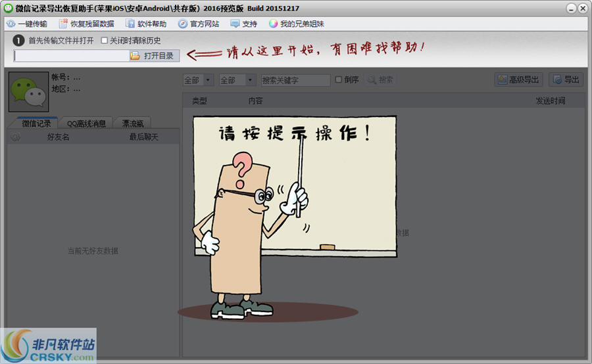The height and width of the screenshot is (364, 592).
Task: Toggle 关闭时清除历史 checkbox
Action: pyautogui.click(x=105, y=40)
